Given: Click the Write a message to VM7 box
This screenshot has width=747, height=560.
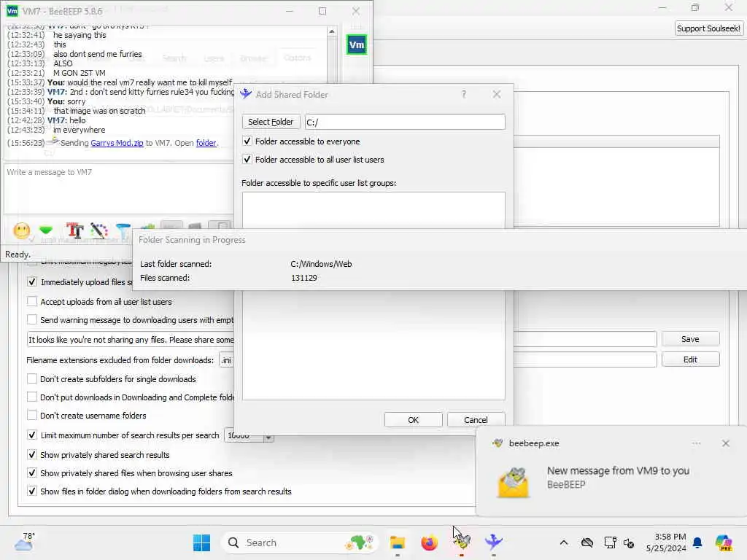Looking at the screenshot, I should click(119, 189).
